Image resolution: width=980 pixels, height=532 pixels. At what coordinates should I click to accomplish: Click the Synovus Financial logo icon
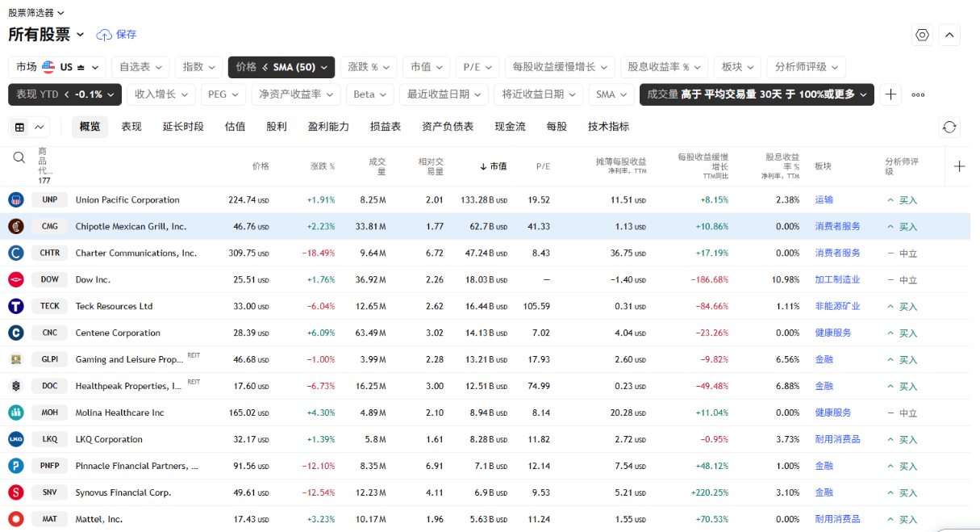tap(16, 492)
